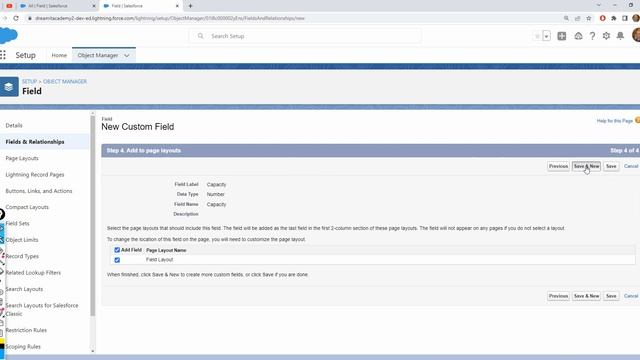Screen dimensions: 640x360
Task: Open the global actions plus icon
Action: tap(562, 36)
